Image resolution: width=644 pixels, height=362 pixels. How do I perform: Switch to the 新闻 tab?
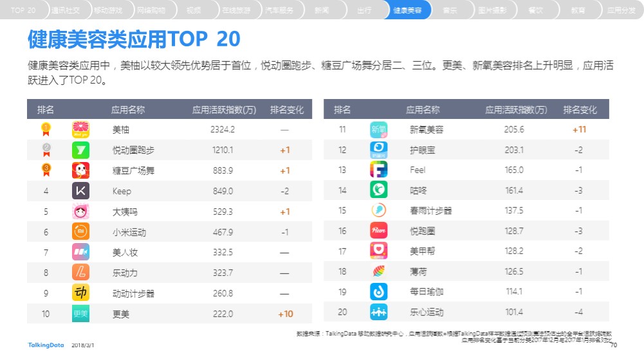pos(322,10)
